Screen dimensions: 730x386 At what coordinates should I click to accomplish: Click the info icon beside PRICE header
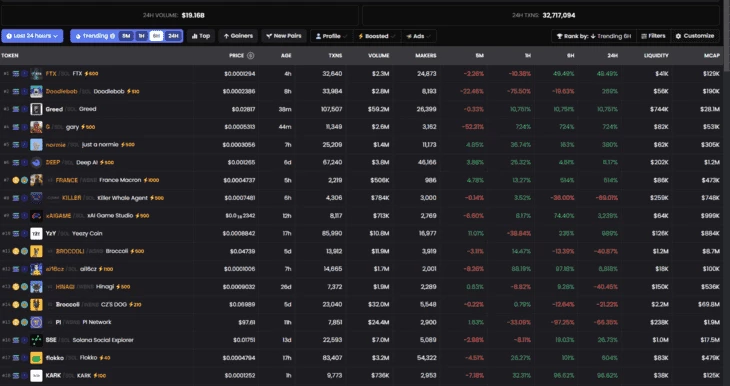click(250, 55)
